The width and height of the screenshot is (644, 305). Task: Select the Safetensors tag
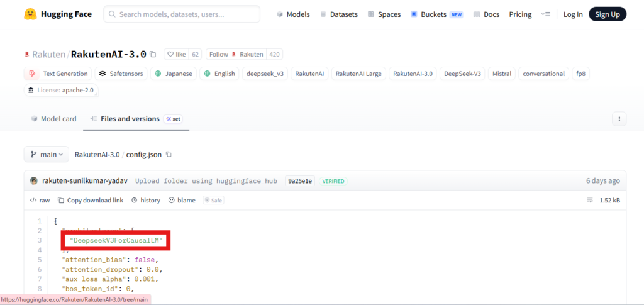click(x=121, y=74)
